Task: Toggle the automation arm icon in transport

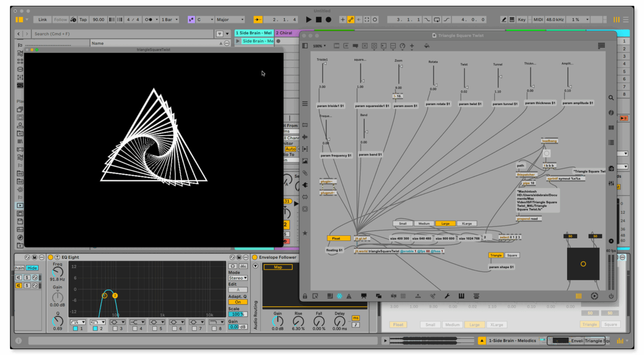Action: [351, 20]
